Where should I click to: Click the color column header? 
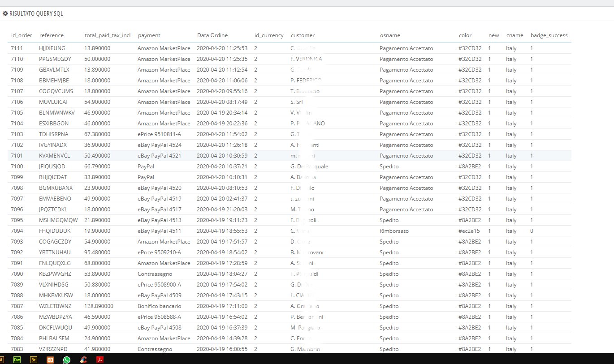tap(465, 35)
